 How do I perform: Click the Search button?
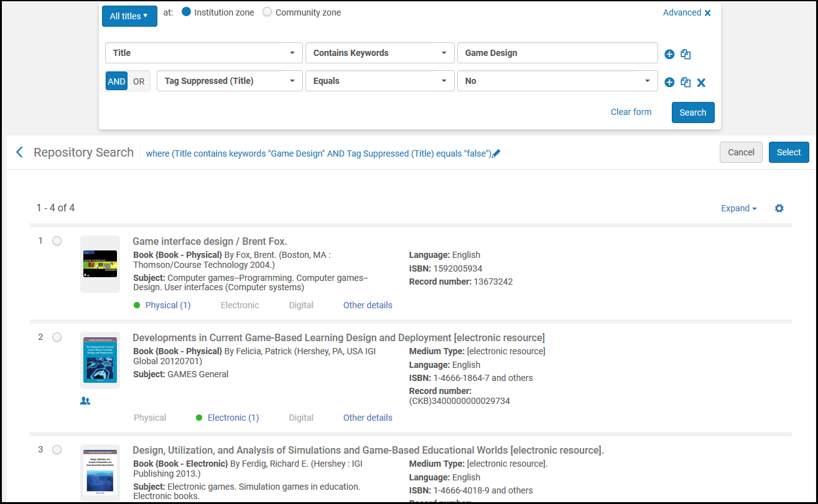click(693, 112)
